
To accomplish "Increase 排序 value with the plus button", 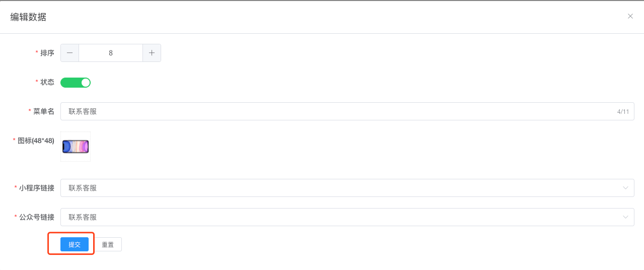I will (152, 53).
